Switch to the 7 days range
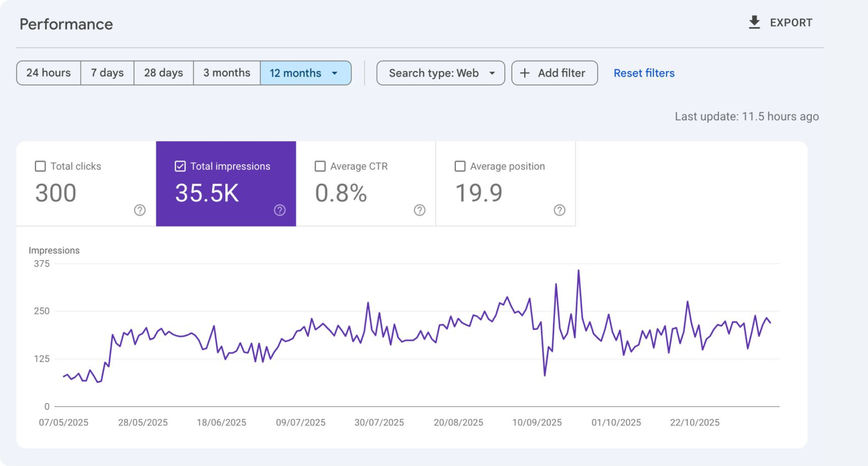The height and width of the screenshot is (466, 868). tap(107, 73)
